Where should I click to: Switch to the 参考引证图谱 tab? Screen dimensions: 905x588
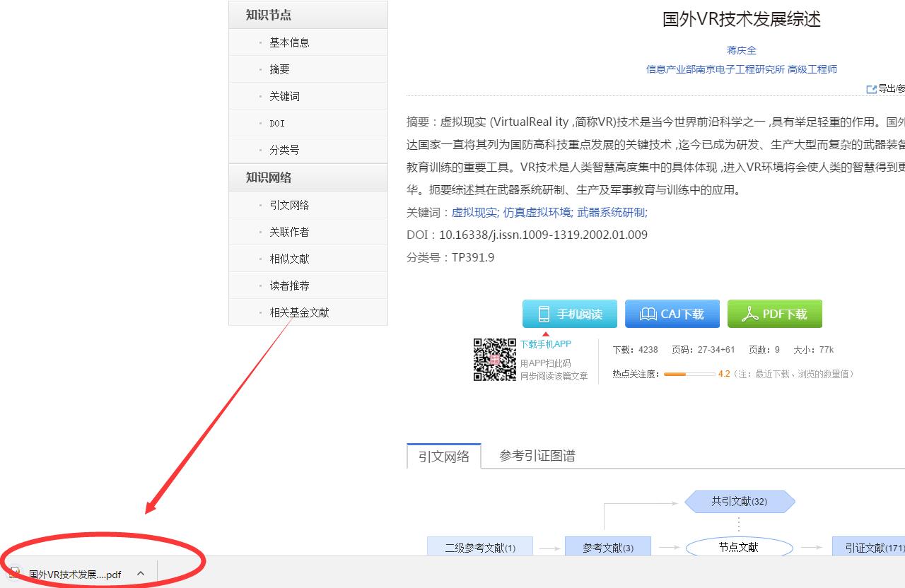point(537,456)
